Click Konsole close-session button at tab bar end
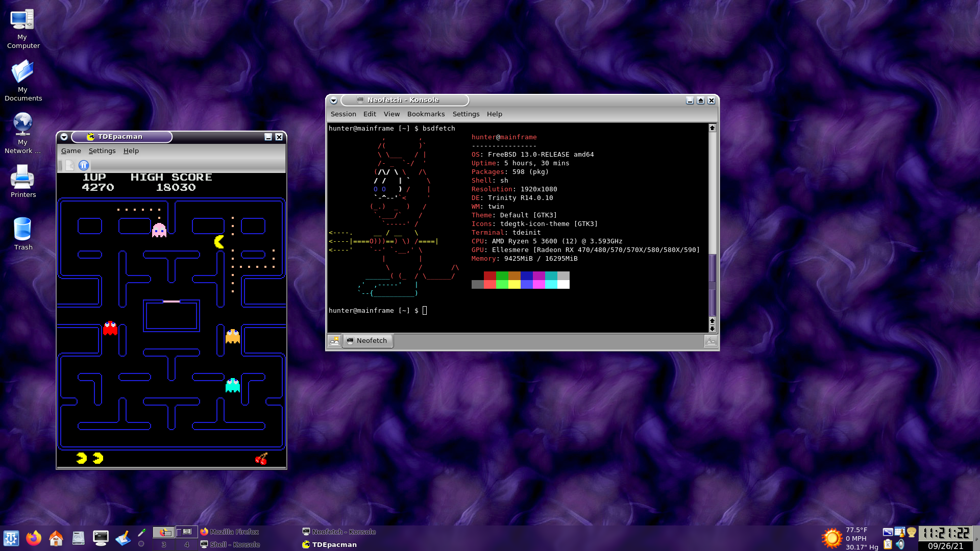The width and height of the screenshot is (980, 551). (x=710, y=341)
